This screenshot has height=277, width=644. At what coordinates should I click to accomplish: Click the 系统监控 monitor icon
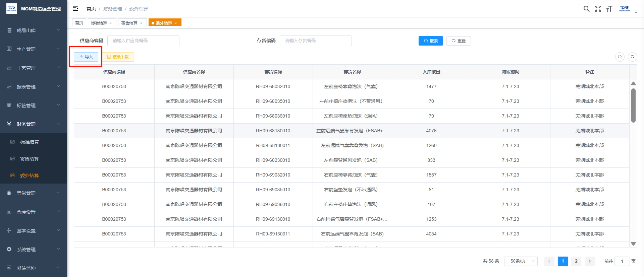pos(9,268)
